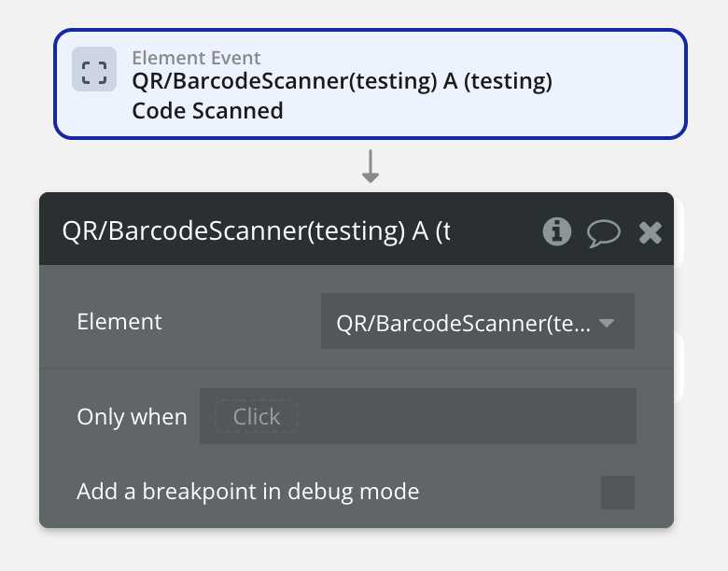728x571 pixels.
Task: Open the Element dropdown showing QR/BarcodeScanner
Action: pos(463,322)
